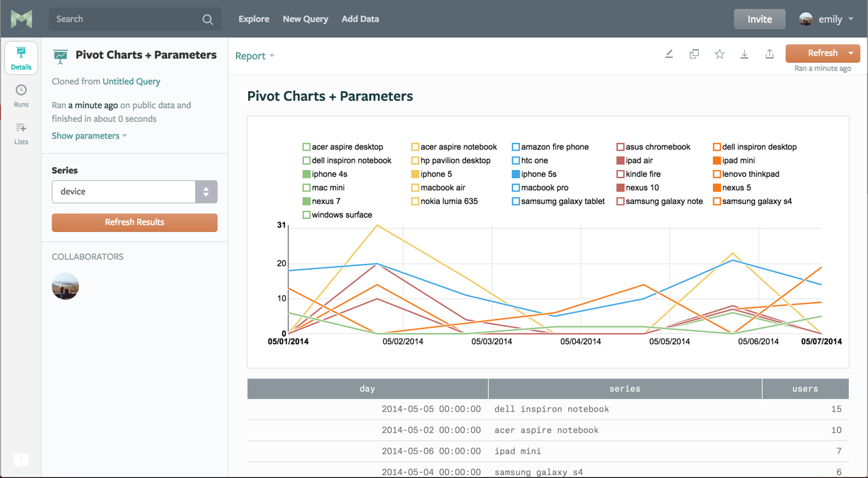The width and height of the screenshot is (868, 478).
Task: Open the Lists sidebar panel
Action: (21, 133)
